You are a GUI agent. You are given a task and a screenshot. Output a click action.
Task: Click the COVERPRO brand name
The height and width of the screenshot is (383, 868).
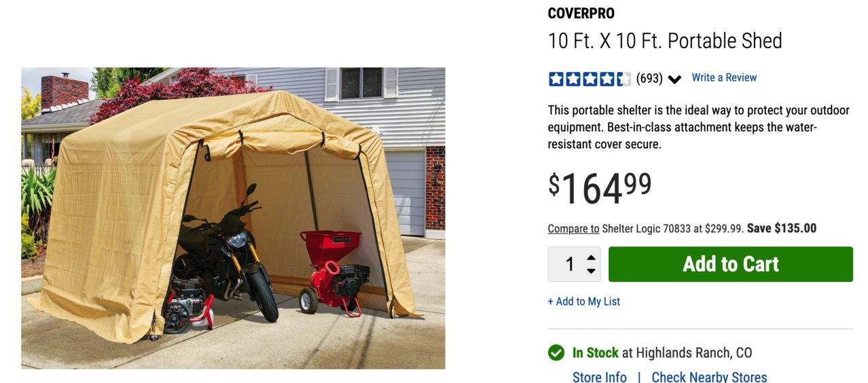(581, 14)
